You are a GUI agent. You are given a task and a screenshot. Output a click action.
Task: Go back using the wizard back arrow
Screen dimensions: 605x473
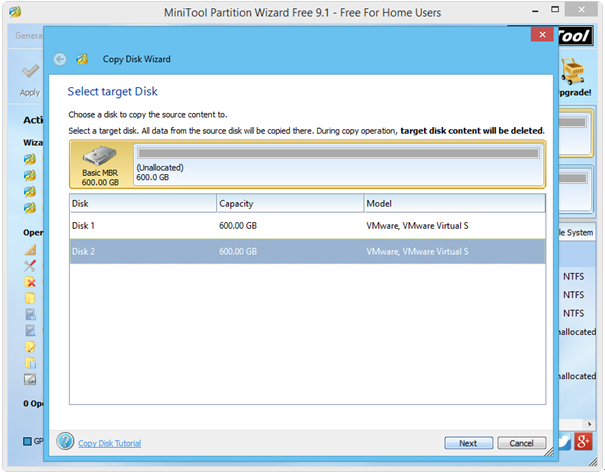pos(60,59)
